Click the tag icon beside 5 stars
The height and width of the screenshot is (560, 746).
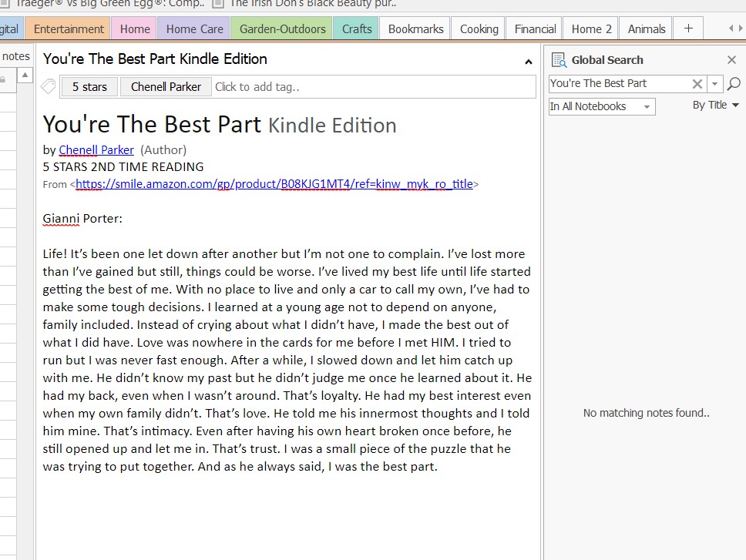49,87
